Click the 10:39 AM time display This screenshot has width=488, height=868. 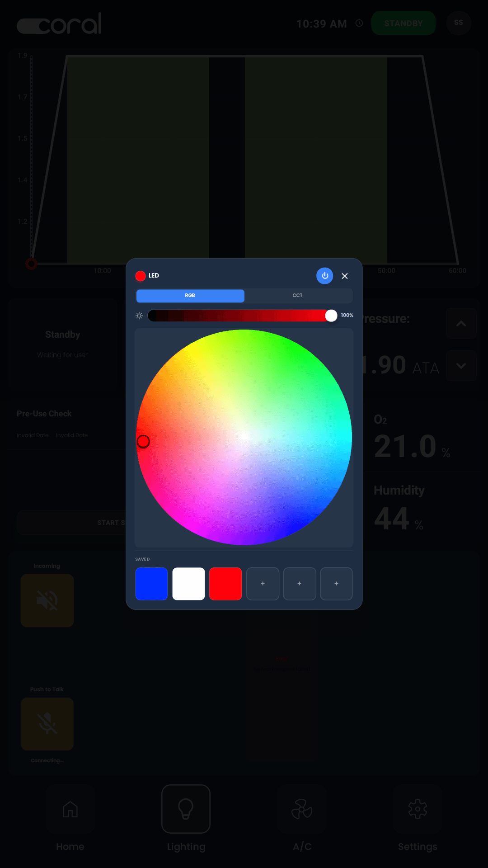click(x=322, y=24)
